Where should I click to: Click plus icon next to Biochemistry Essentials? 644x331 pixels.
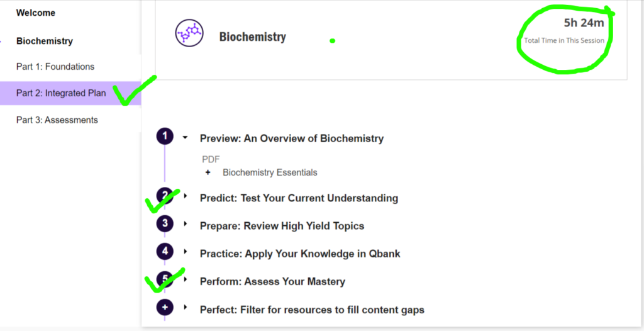[208, 172]
